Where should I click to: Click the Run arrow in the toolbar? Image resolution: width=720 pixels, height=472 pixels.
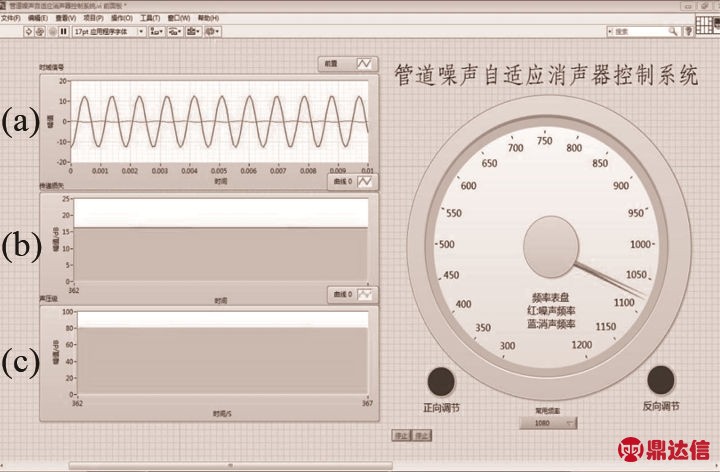click(29, 32)
